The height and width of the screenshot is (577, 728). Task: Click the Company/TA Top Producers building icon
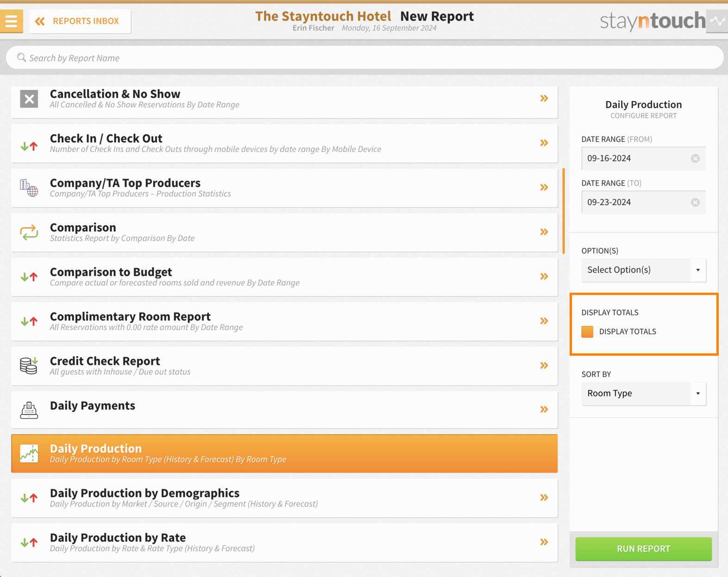(29, 188)
